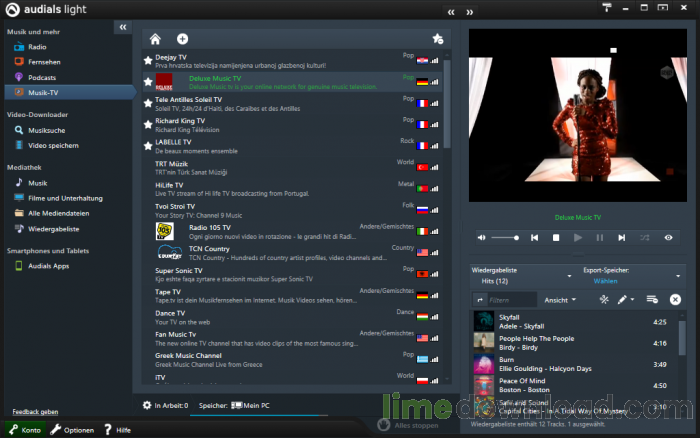700x438 pixels.
Task: Select Super Sonic TV channel
Action: point(292,275)
